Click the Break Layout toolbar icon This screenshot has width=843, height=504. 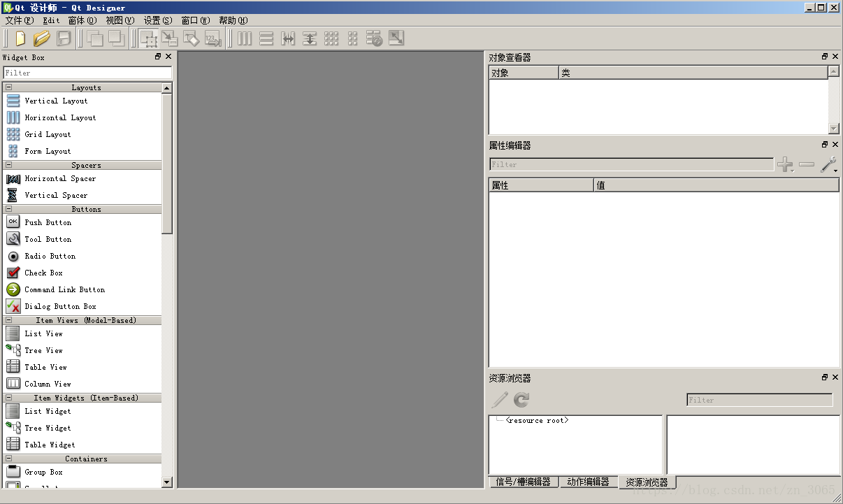coord(374,38)
